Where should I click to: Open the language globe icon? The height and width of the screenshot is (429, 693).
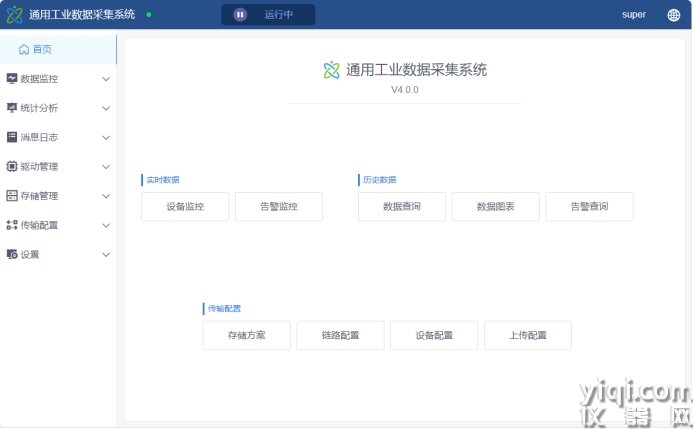tap(674, 15)
